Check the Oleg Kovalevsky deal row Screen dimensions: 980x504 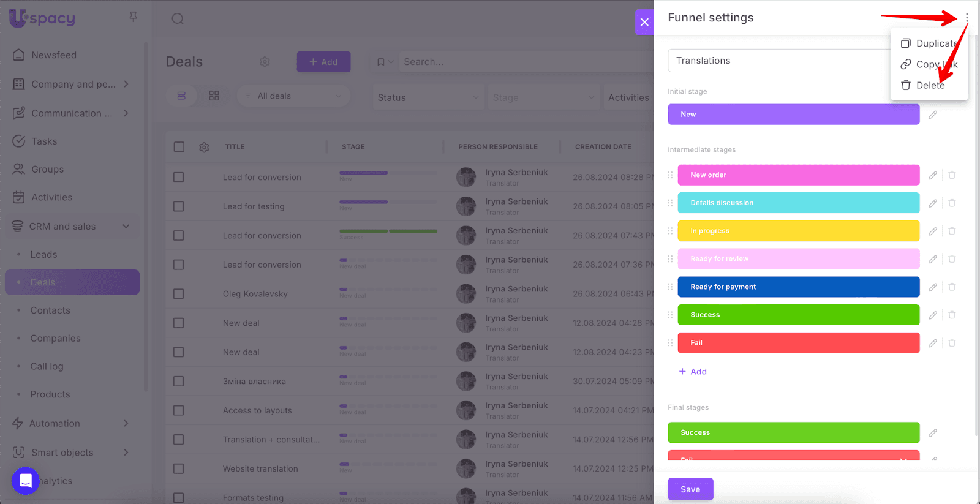coord(179,294)
